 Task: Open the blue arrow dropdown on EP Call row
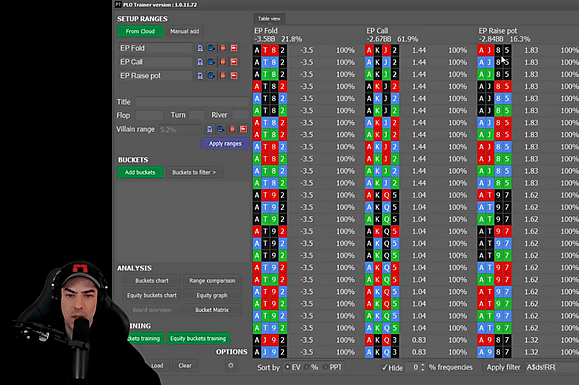coord(211,62)
